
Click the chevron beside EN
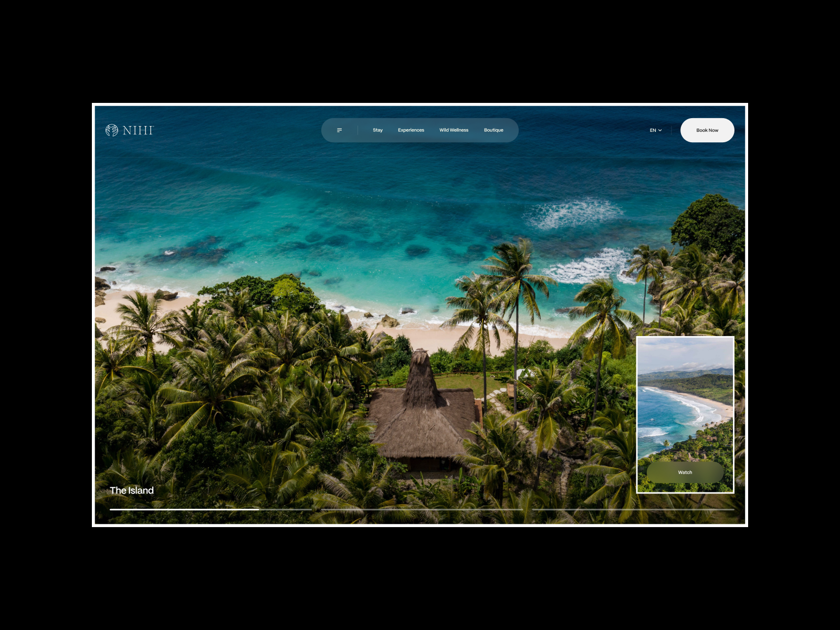(660, 130)
